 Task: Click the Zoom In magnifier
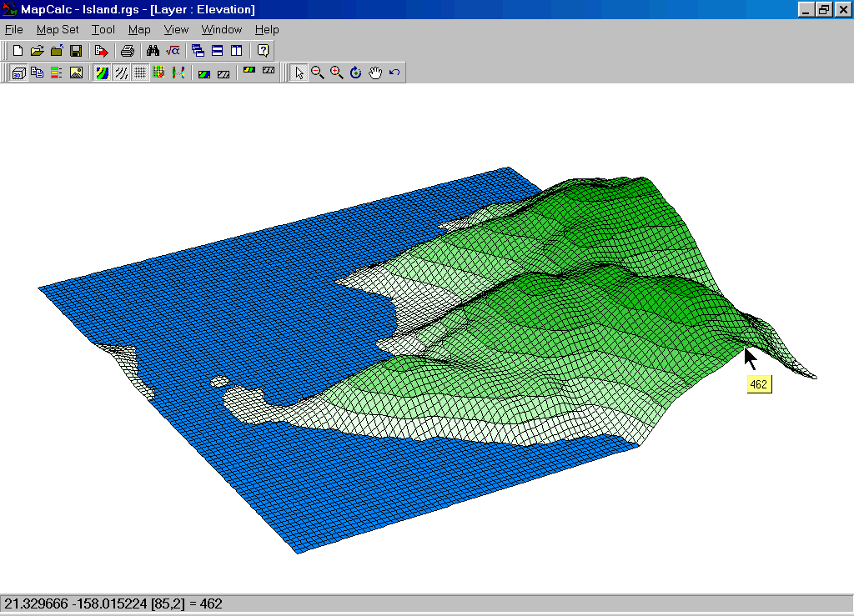point(337,73)
